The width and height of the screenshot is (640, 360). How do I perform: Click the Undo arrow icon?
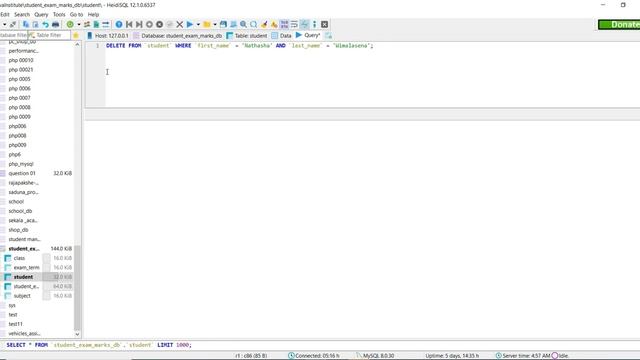(x=45, y=24)
